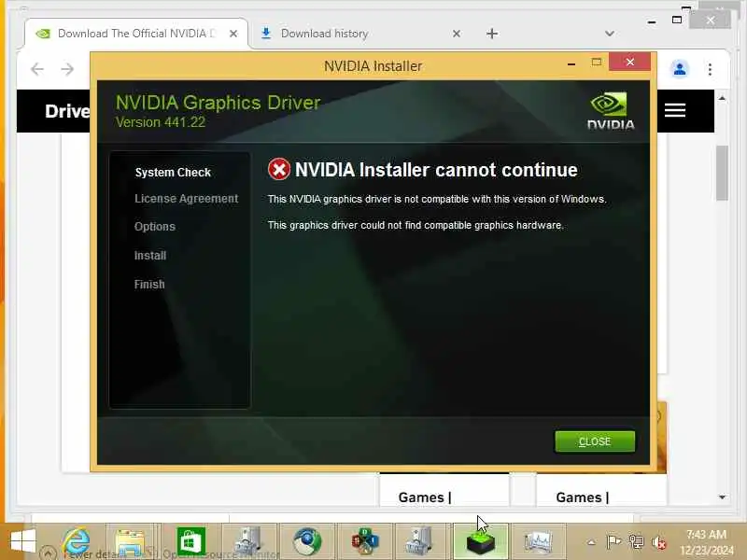Click the page scrollbar down arrow
The width and height of the screenshot is (747, 560).
click(x=722, y=497)
